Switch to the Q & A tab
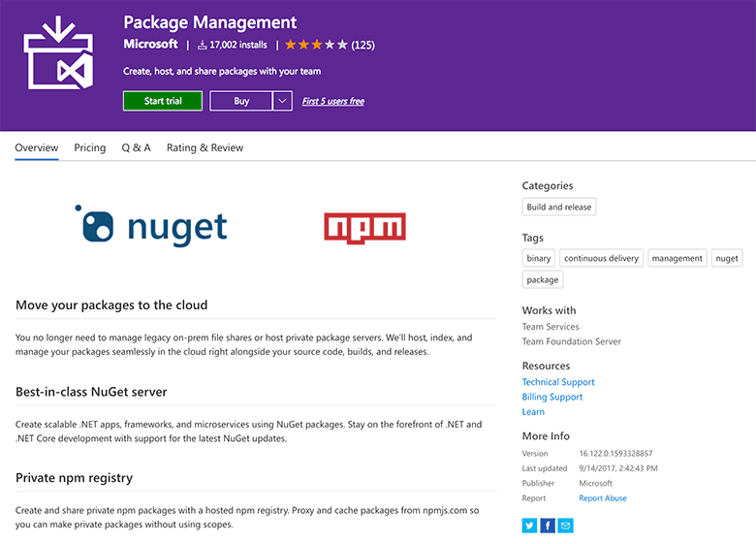This screenshot has width=756, height=544. 136,148
